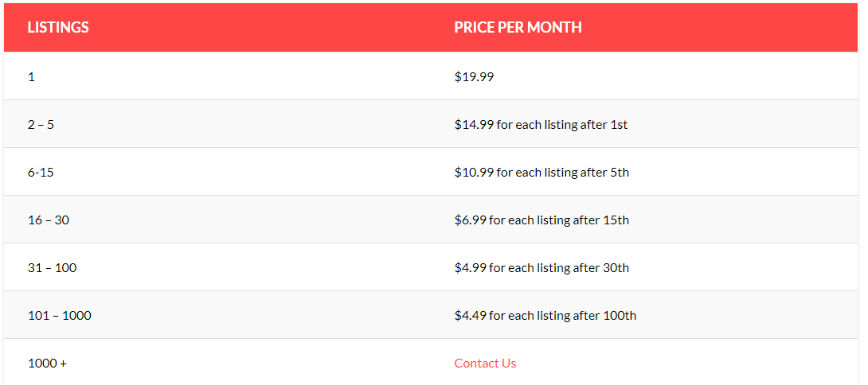Image resolution: width=868 pixels, height=385 pixels.
Task: Select the LISTINGS column header
Action: click(x=58, y=28)
